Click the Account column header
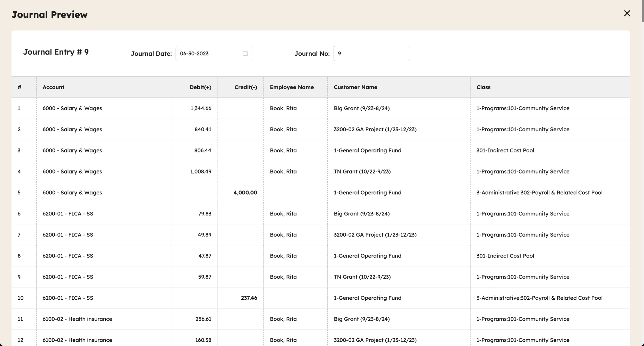 53,87
